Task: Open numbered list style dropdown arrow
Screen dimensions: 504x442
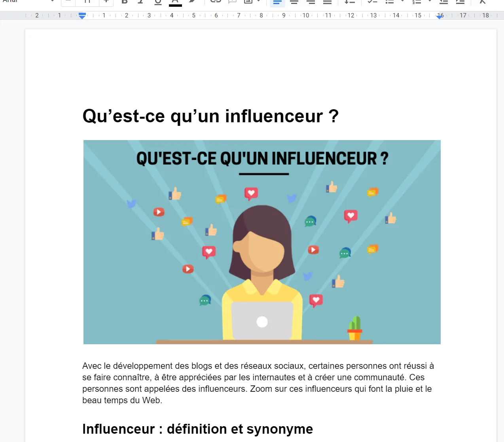Action: click(430, 2)
